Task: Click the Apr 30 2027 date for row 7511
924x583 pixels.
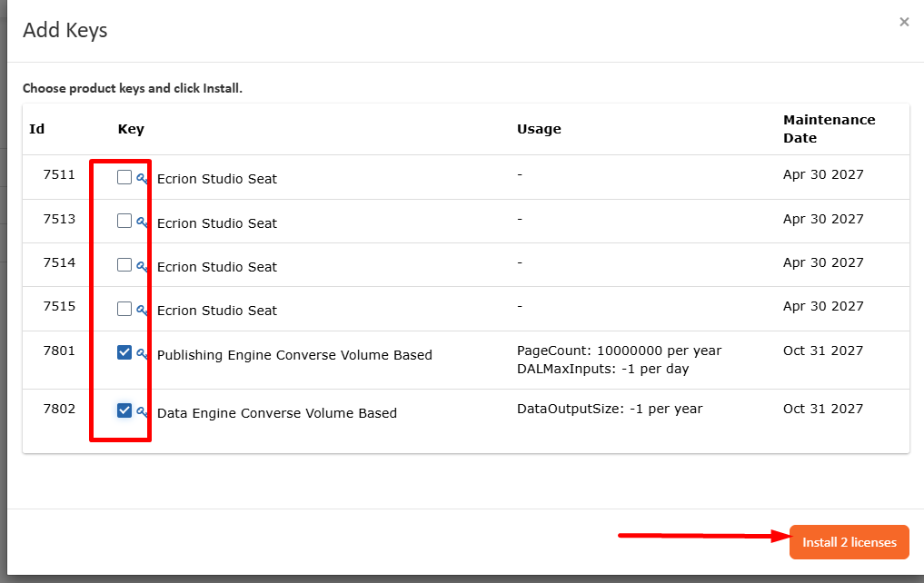Action: (823, 175)
